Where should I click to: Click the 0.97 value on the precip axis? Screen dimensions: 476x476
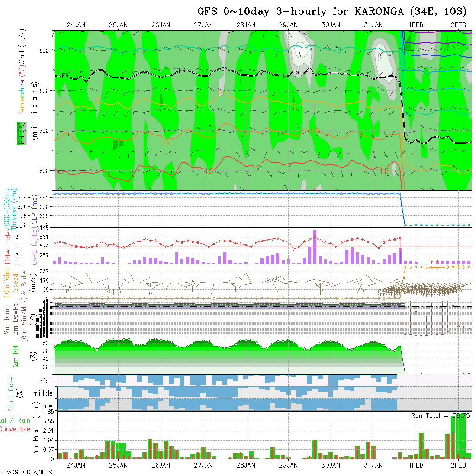click(x=48, y=450)
